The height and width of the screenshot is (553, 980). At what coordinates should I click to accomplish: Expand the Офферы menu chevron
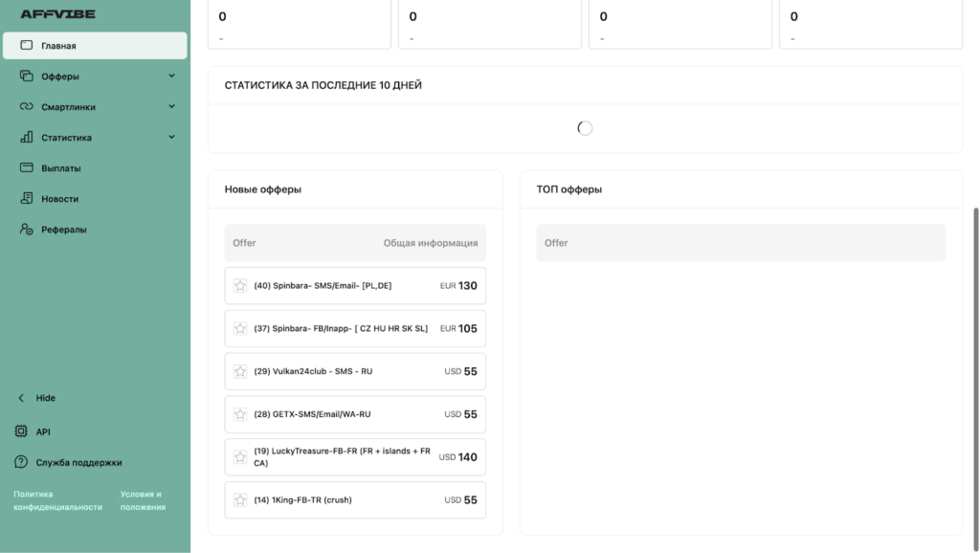(x=171, y=76)
